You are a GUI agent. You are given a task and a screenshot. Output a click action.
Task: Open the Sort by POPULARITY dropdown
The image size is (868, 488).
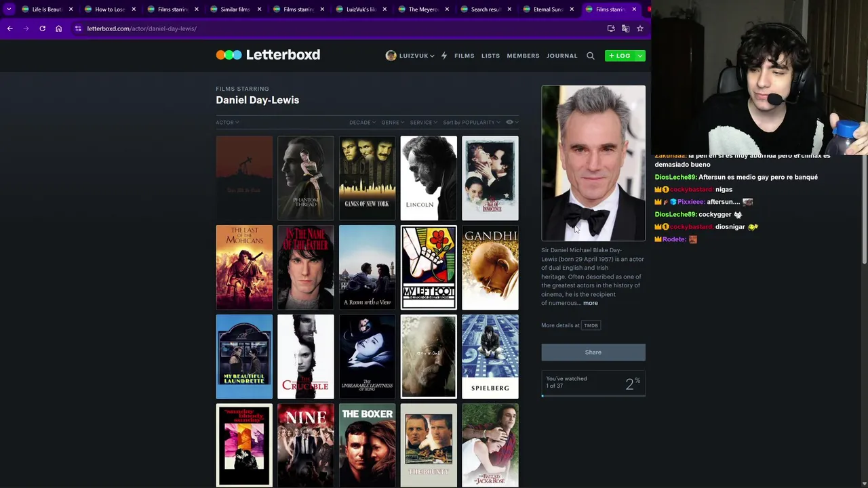tap(471, 123)
